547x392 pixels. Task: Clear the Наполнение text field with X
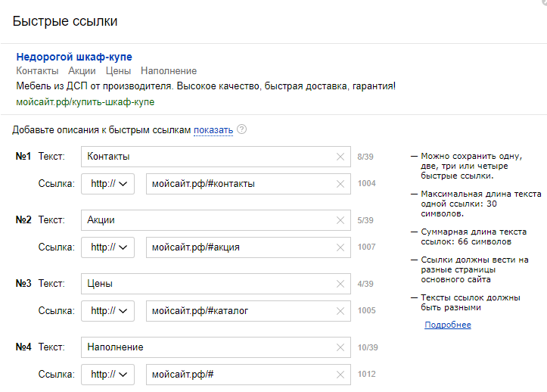[340, 347]
